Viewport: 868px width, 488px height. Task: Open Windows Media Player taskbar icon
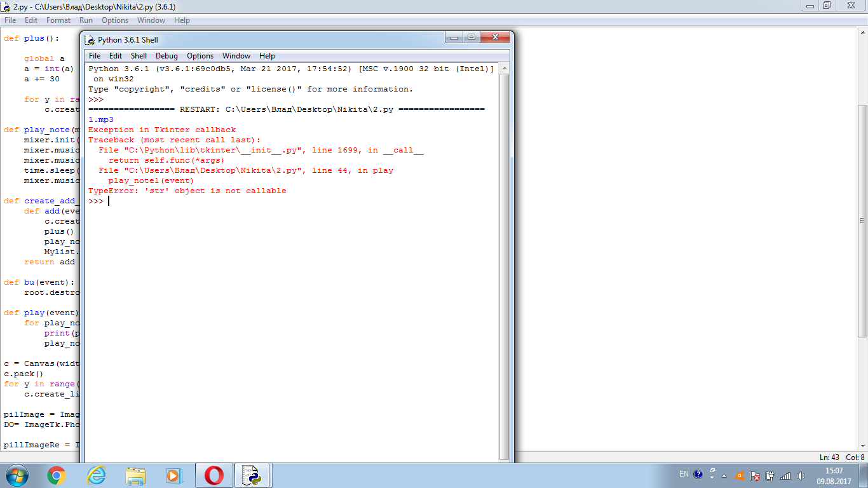tap(174, 475)
